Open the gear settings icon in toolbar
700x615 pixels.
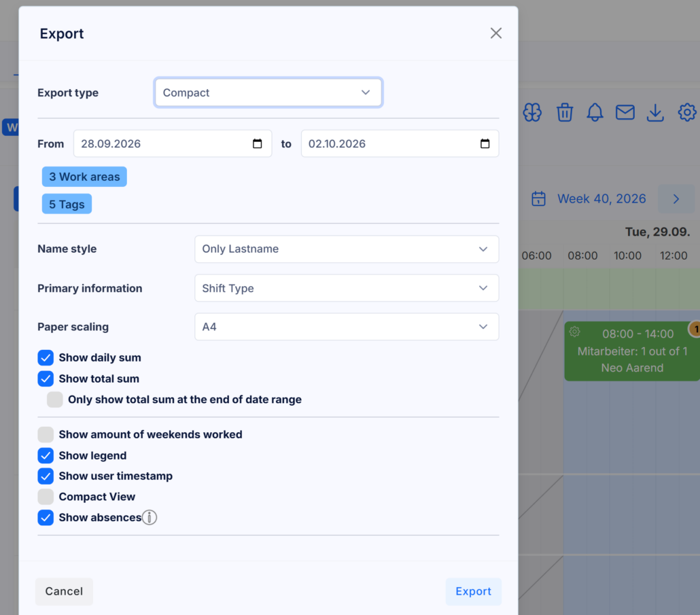coord(686,113)
